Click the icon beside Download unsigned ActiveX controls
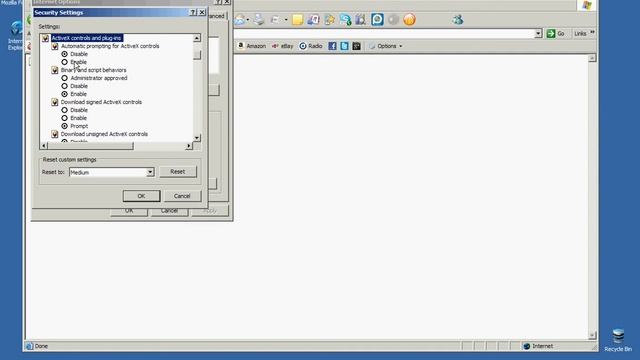 pyautogui.click(x=55, y=134)
